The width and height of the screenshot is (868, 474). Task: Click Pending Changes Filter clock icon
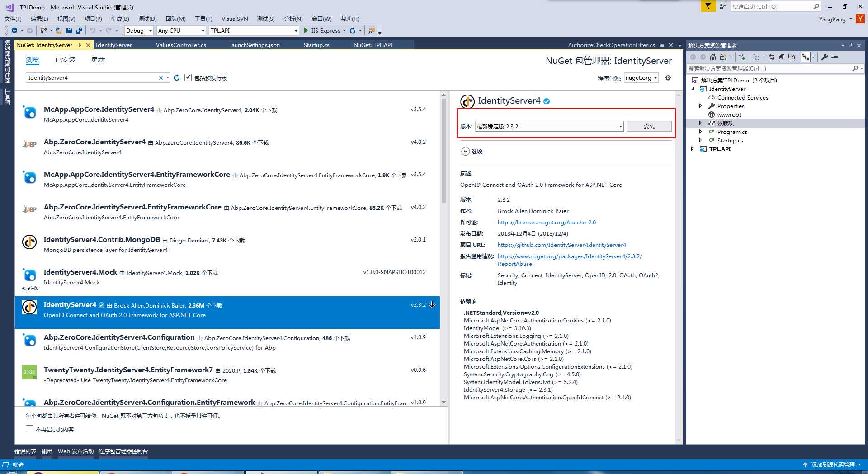[757, 57]
